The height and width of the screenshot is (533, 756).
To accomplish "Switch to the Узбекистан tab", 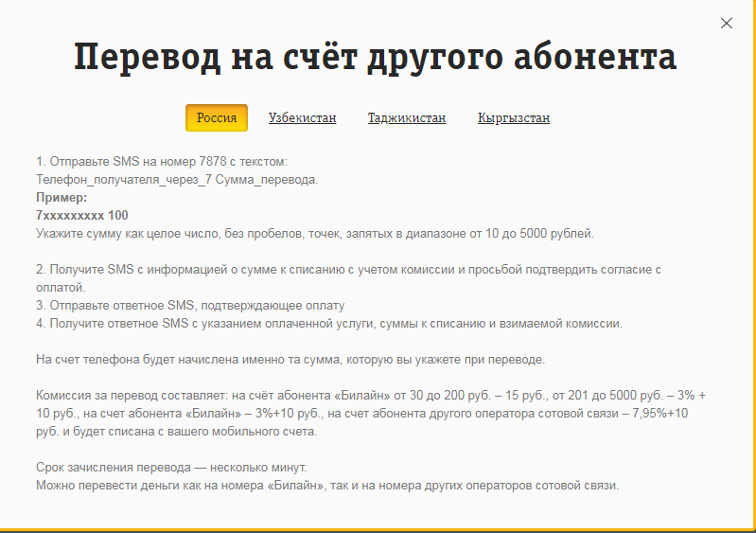I will coord(302,118).
